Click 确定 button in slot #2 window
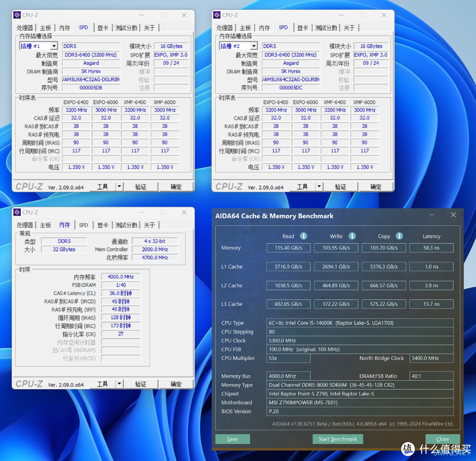The image size is (476, 461). click(376, 186)
